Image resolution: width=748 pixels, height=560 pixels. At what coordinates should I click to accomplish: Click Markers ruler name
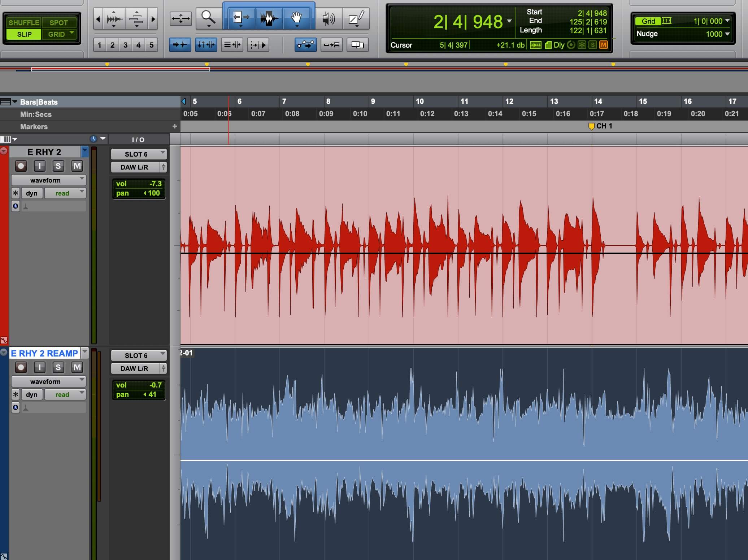[x=34, y=127]
